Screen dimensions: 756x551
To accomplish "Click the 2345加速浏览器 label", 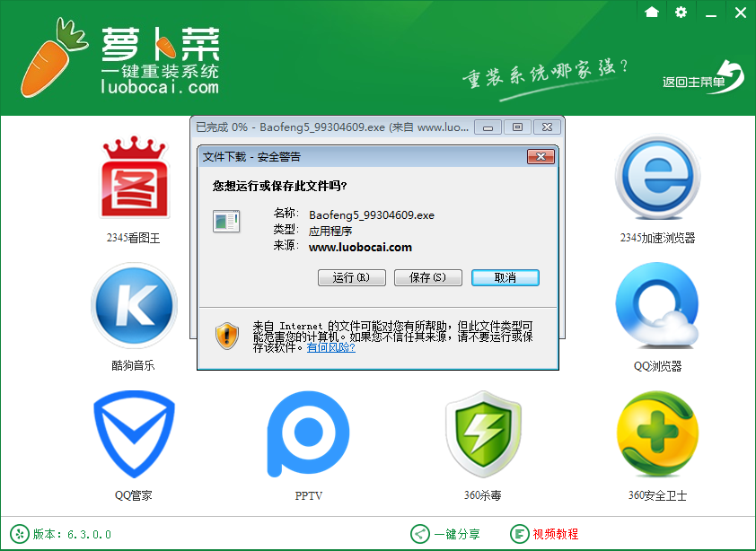I will [657, 238].
